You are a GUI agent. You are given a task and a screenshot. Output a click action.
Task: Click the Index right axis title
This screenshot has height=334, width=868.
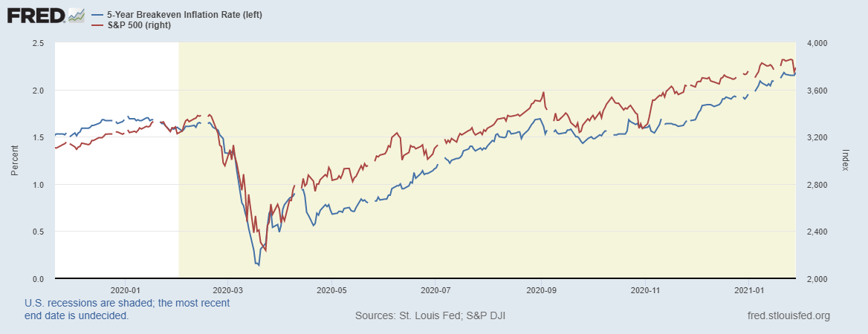tap(846, 160)
